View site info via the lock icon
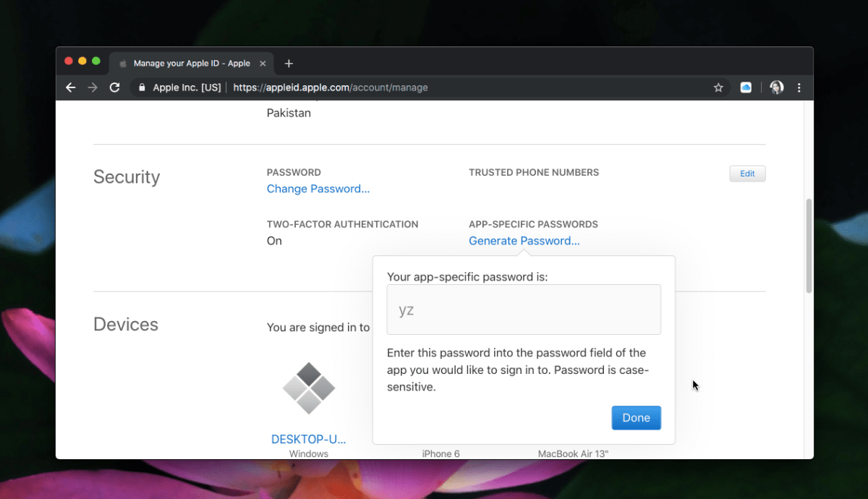Image resolution: width=868 pixels, height=499 pixels. pos(142,88)
